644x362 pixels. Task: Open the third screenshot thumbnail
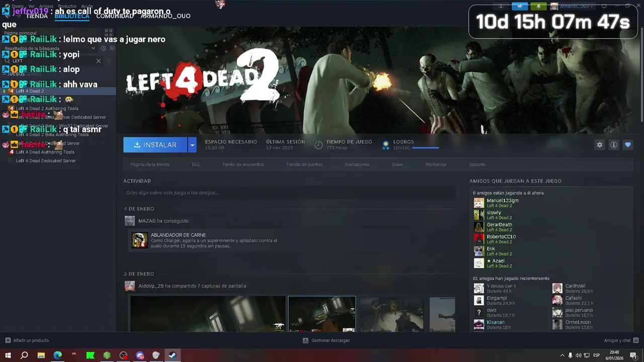point(391,314)
